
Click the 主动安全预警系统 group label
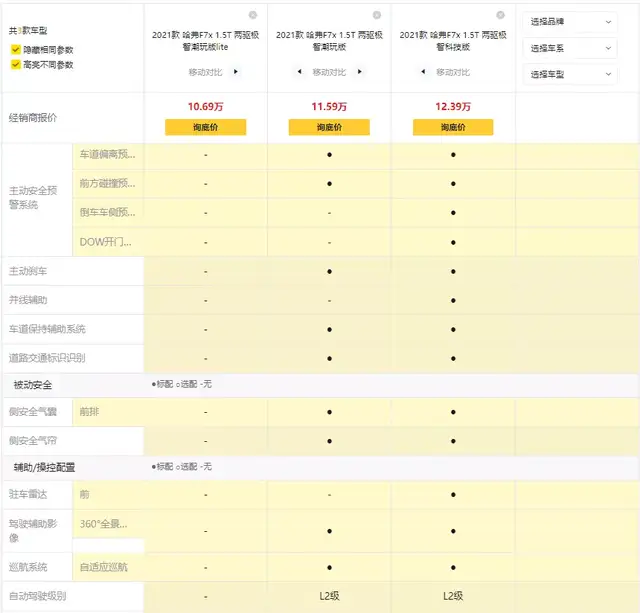click(x=33, y=198)
